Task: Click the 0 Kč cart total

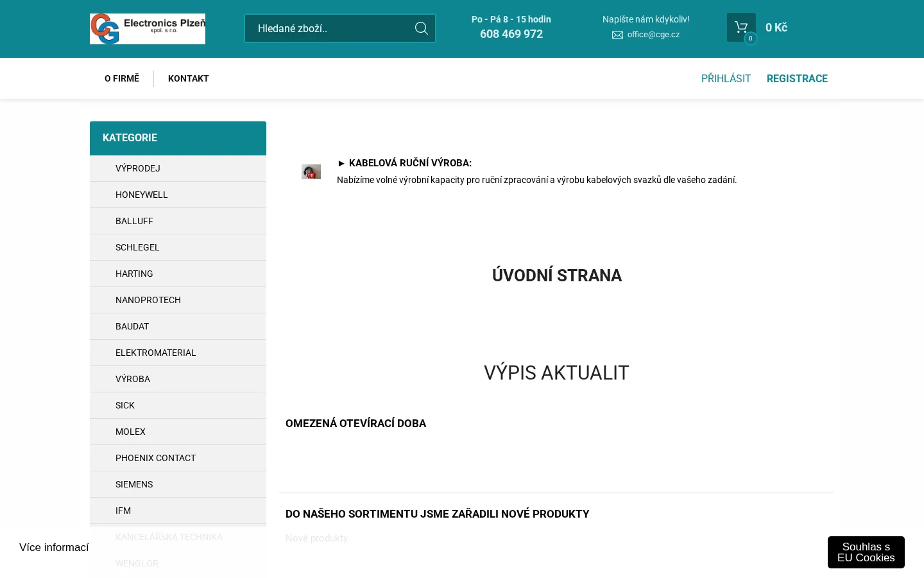Action: [x=776, y=28]
